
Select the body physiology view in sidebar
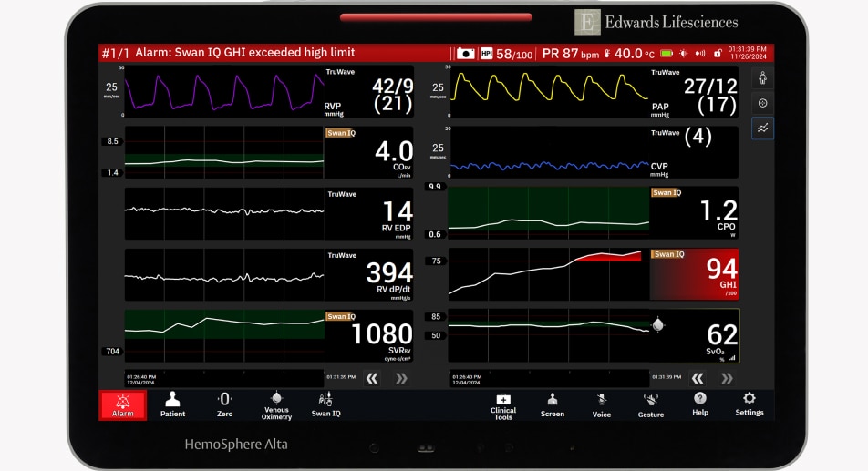coord(762,77)
